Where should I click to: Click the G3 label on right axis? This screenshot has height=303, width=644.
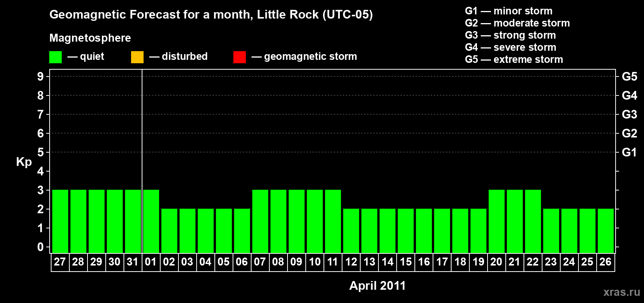pyautogui.click(x=630, y=114)
